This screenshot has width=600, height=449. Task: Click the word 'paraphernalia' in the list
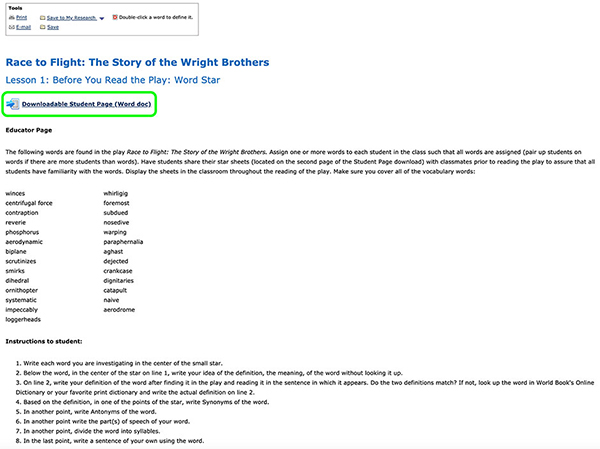(123, 242)
